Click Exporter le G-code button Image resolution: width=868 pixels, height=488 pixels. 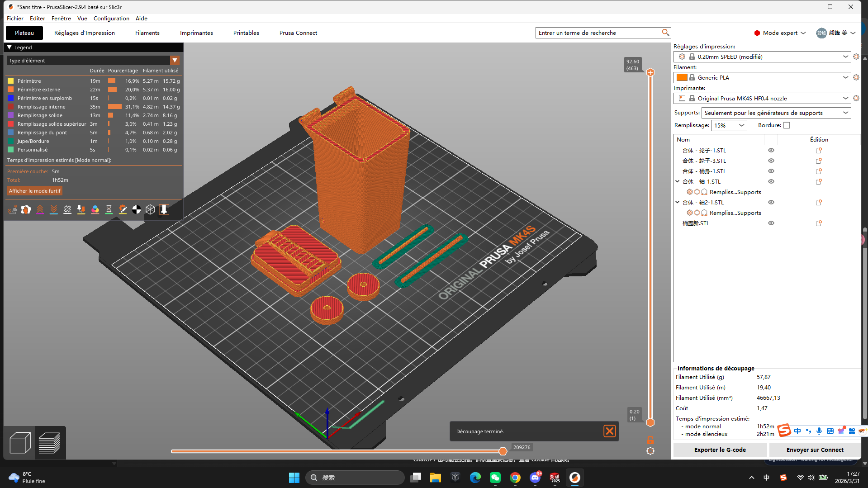(x=720, y=450)
